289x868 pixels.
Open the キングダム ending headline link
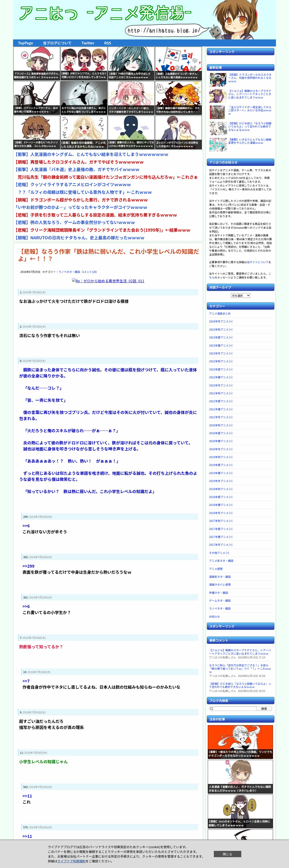[x=91, y=154]
